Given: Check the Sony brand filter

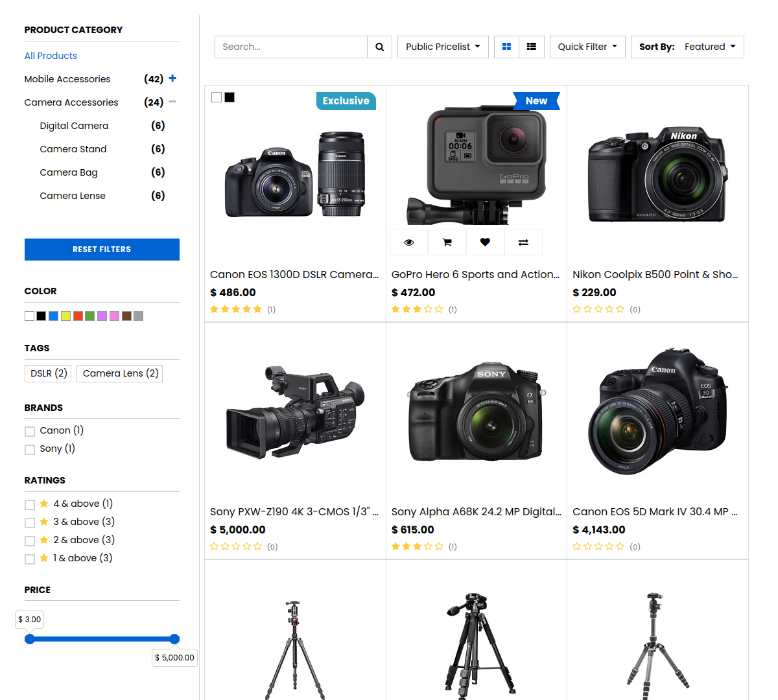Looking at the screenshot, I should tap(30, 449).
